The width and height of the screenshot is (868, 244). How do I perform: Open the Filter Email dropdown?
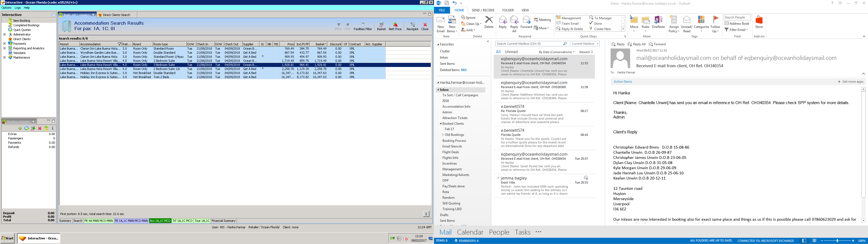[736, 30]
